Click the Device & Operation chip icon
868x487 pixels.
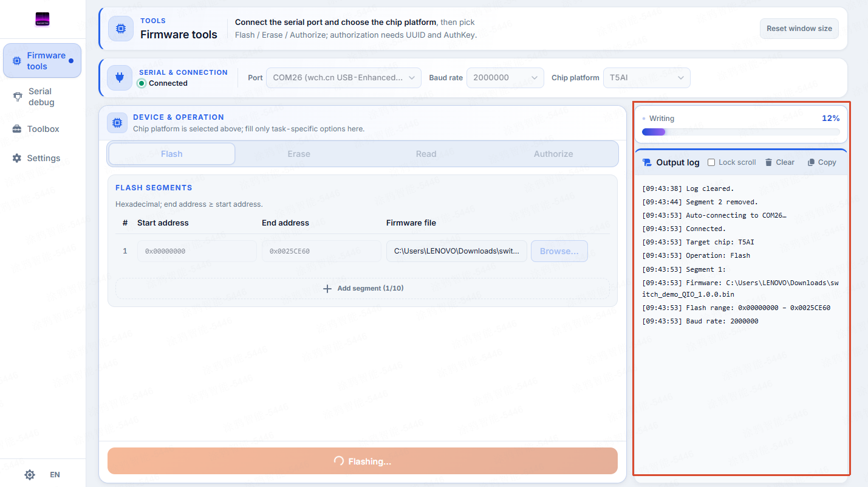(117, 123)
